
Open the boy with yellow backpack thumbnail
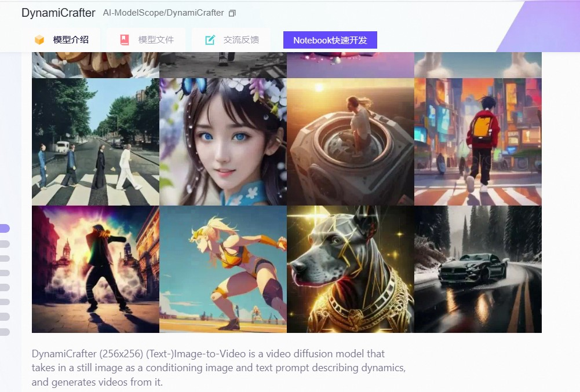[478, 142]
